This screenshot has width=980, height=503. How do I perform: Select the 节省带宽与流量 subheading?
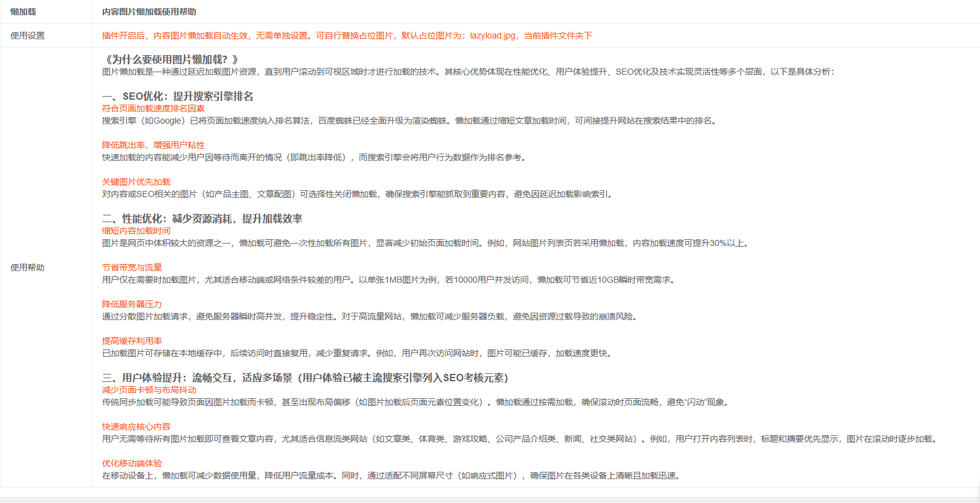click(131, 267)
